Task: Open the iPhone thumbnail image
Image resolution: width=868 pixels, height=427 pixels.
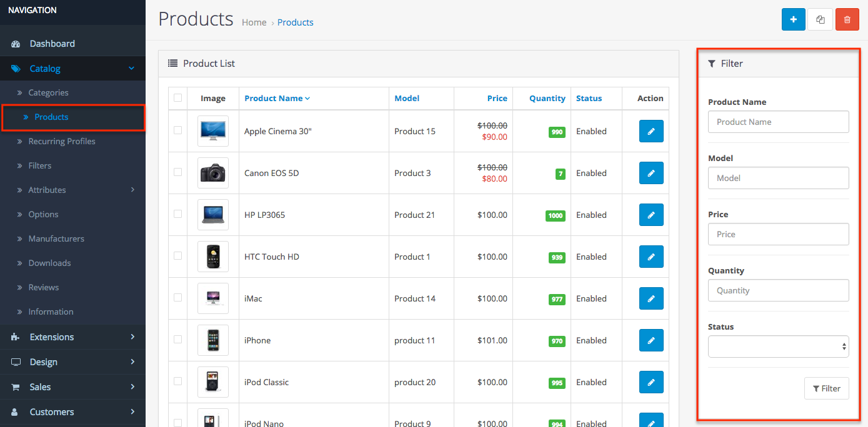Action: (213, 340)
